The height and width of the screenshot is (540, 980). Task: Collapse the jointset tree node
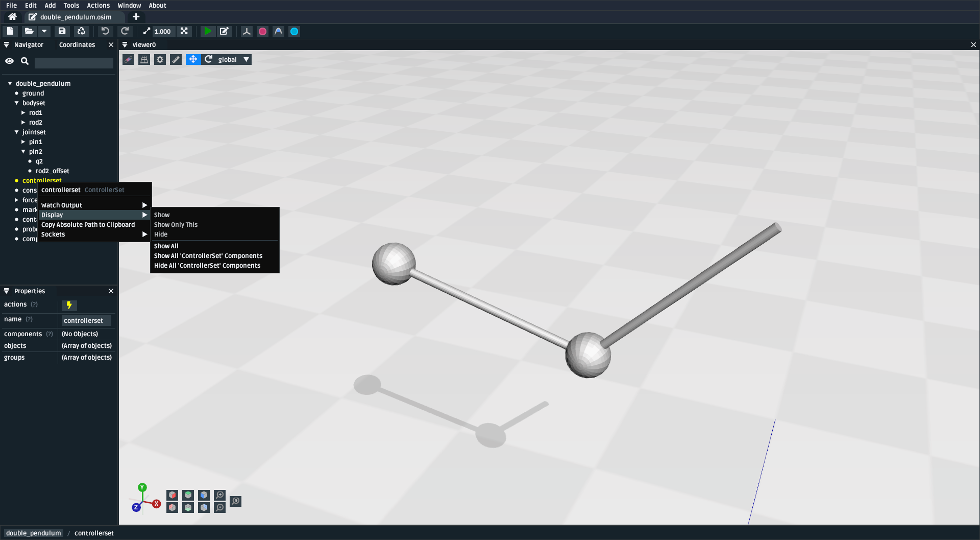17,132
